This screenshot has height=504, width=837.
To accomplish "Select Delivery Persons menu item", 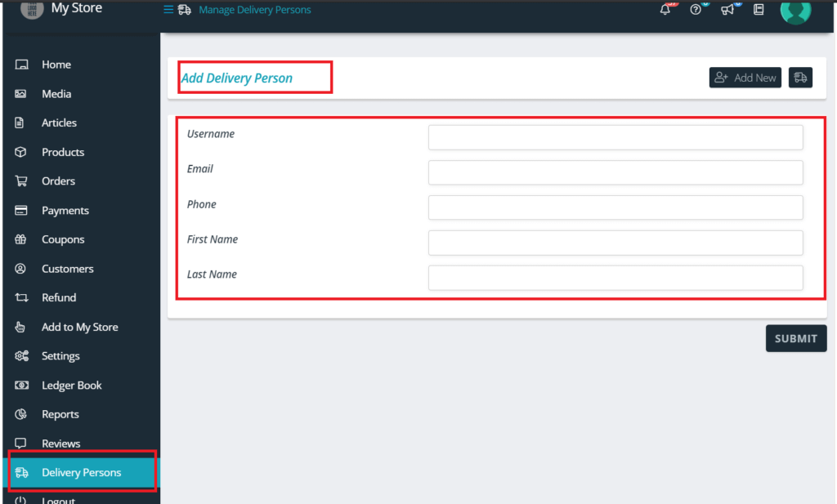I will 81,472.
